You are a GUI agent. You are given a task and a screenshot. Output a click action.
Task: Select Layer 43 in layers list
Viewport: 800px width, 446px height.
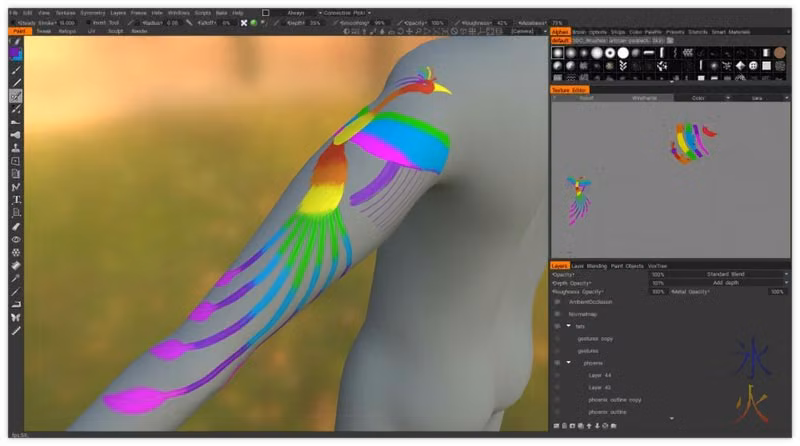click(x=599, y=388)
